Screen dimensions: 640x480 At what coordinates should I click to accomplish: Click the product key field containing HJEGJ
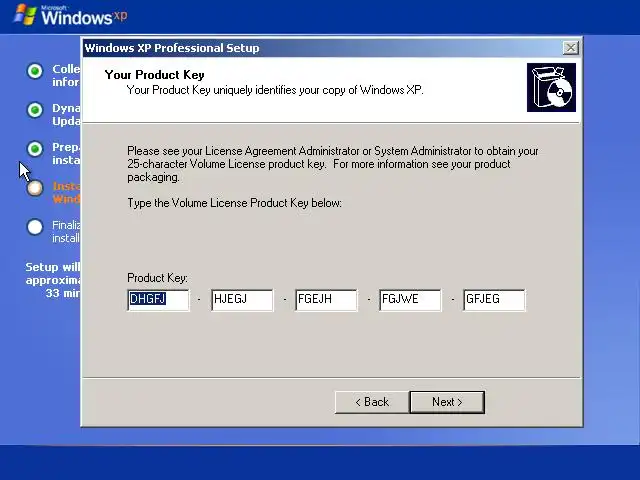(x=242, y=300)
